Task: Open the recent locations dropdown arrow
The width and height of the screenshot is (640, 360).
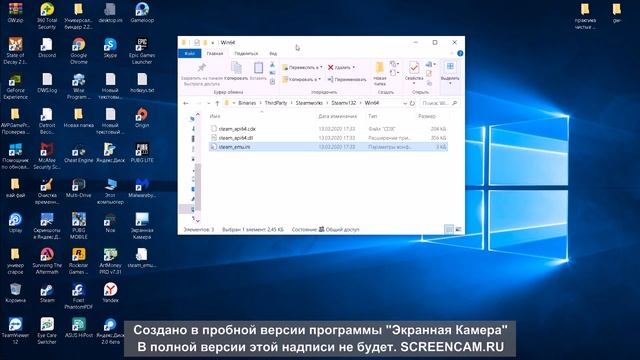Action: point(209,103)
